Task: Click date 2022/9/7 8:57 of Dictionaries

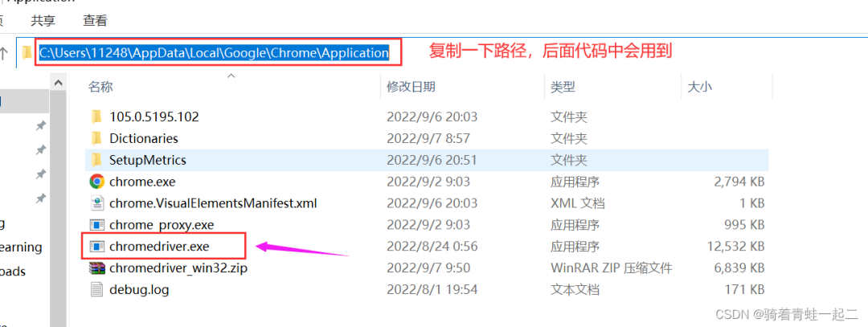Action: pos(428,138)
